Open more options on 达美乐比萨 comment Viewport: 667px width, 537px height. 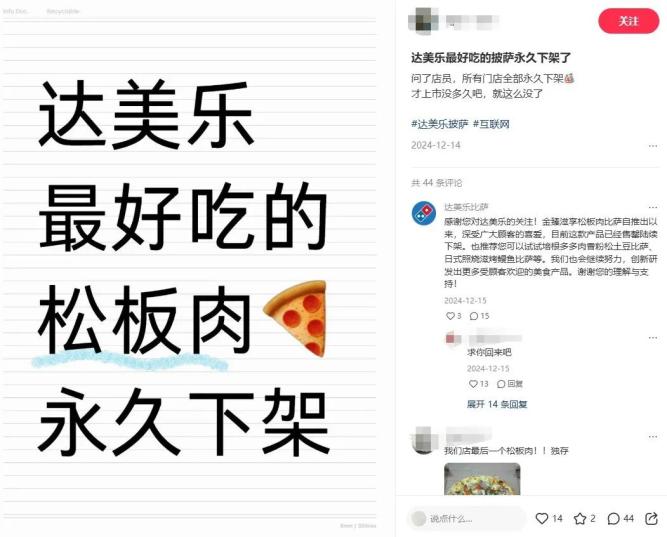(x=653, y=207)
